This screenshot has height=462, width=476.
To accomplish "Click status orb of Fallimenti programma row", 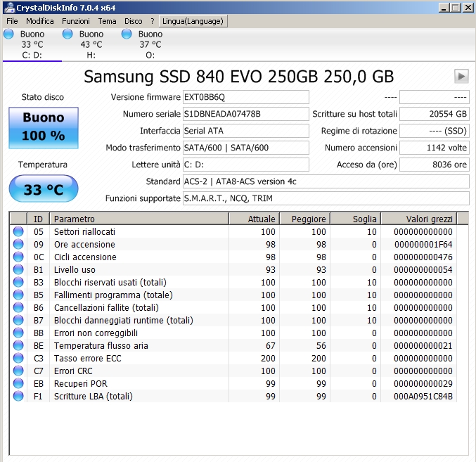I will pyautogui.click(x=18, y=295).
